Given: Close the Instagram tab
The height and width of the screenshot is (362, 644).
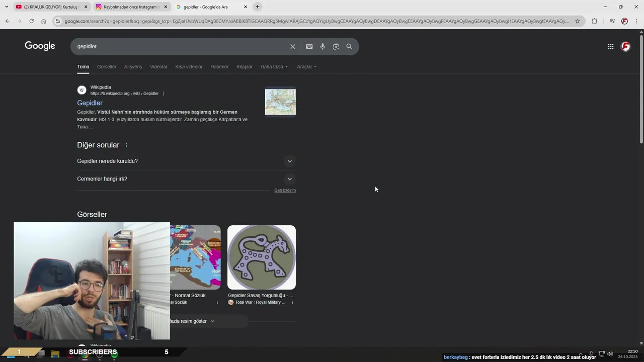Looking at the screenshot, I should 166,7.
